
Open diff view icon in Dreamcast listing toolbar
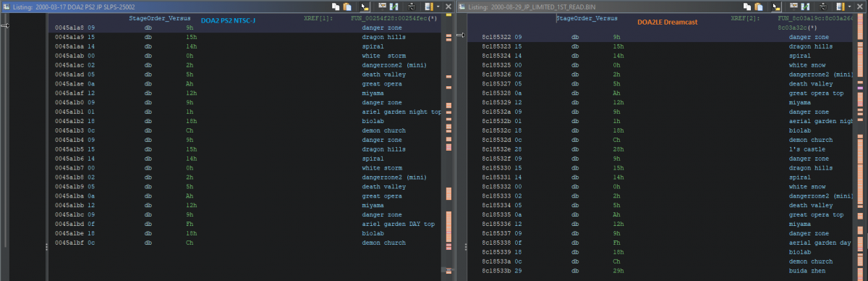pyautogui.click(x=805, y=7)
